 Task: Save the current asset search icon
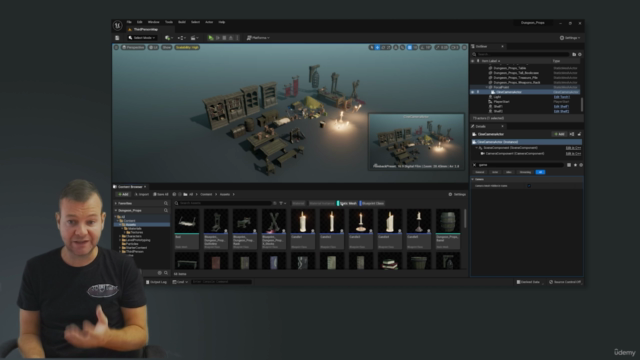pyautogui.click(x=275, y=203)
